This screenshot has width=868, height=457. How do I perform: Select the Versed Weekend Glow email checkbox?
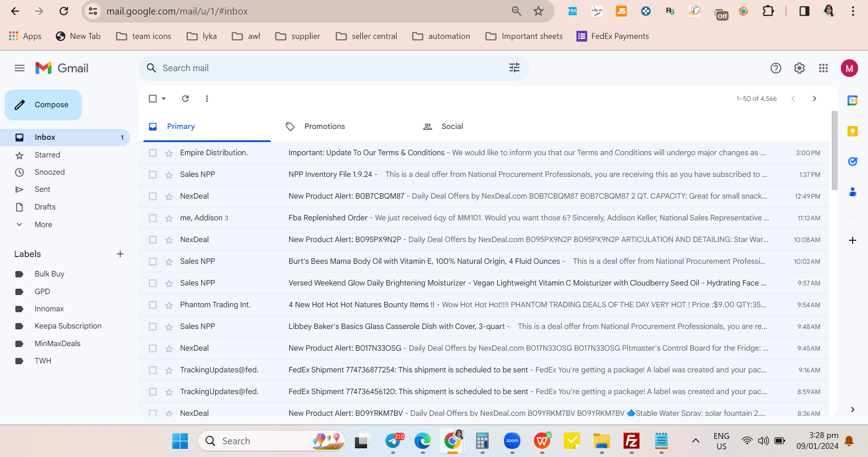click(153, 283)
